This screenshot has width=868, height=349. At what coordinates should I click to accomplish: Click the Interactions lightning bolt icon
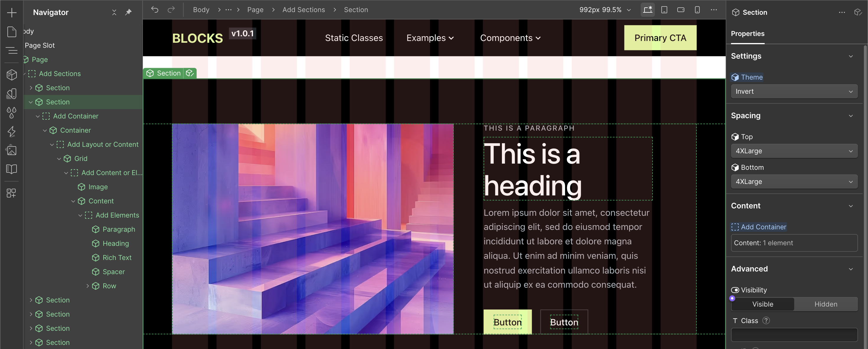coord(12,131)
